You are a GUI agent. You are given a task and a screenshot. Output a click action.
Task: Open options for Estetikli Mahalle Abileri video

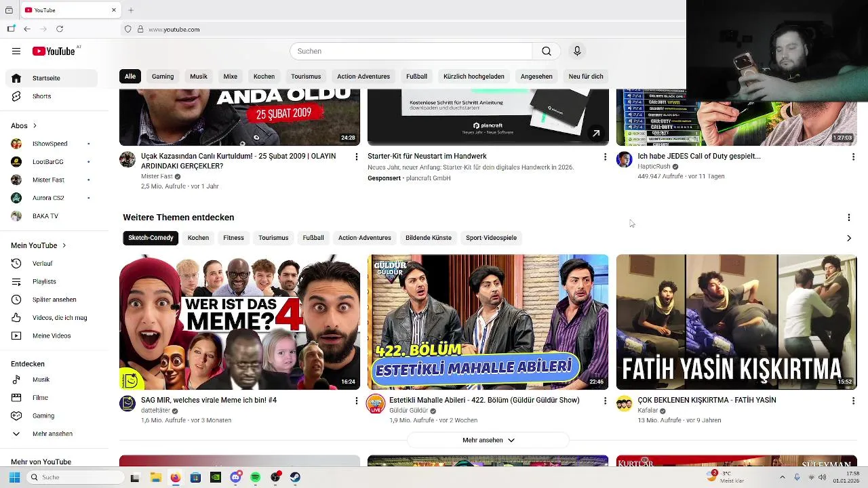605,401
